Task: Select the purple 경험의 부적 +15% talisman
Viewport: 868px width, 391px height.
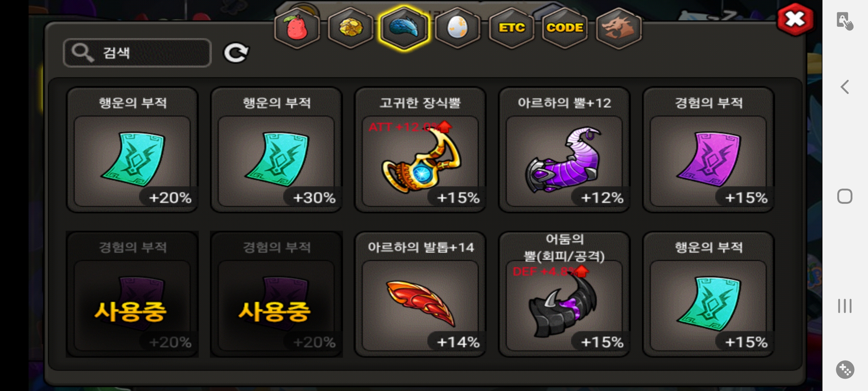Action: 708,150
